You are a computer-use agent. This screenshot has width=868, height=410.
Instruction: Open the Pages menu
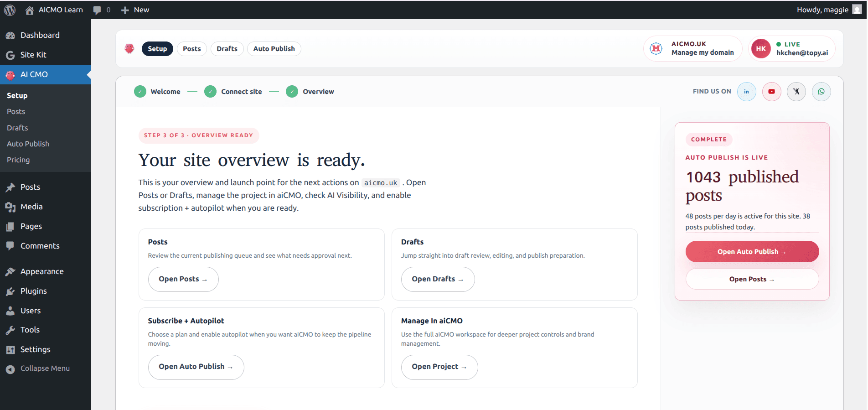[x=46, y=226]
